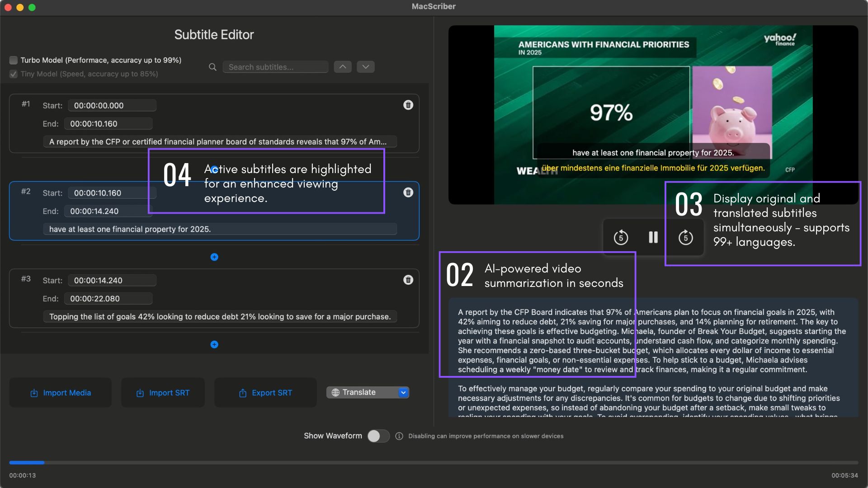Image resolution: width=868 pixels, height=488 pixels.
Task: Delete subtitle #3 with trash icon
Action: click(x=408, y=280)
